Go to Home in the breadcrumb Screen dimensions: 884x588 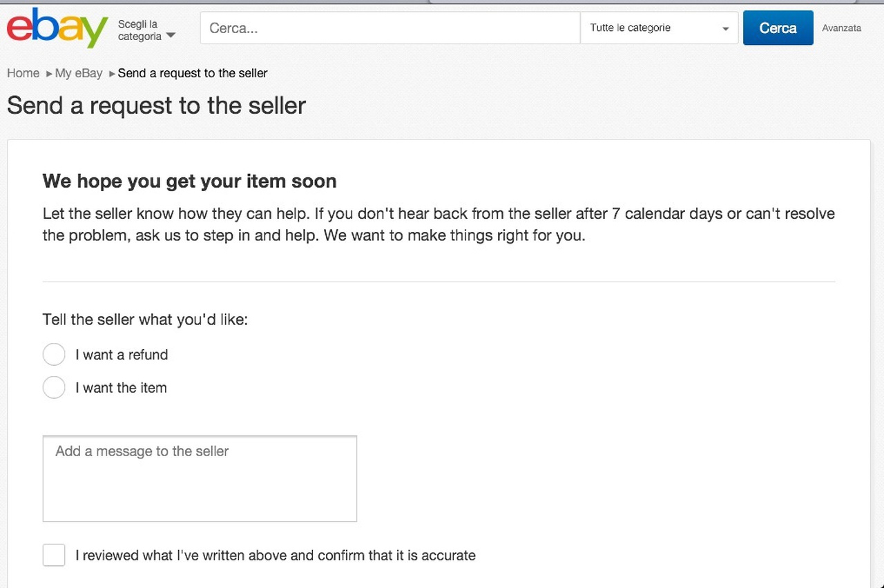(x=23, y=73)
